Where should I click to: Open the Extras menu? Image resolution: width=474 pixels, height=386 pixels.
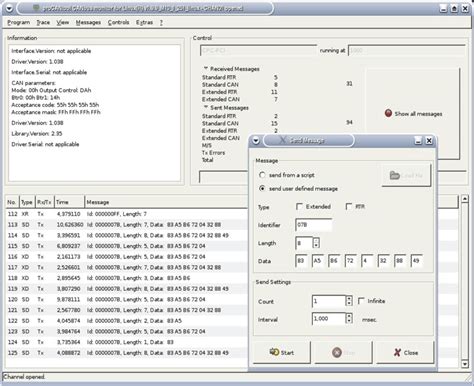(x=144, y=22)
